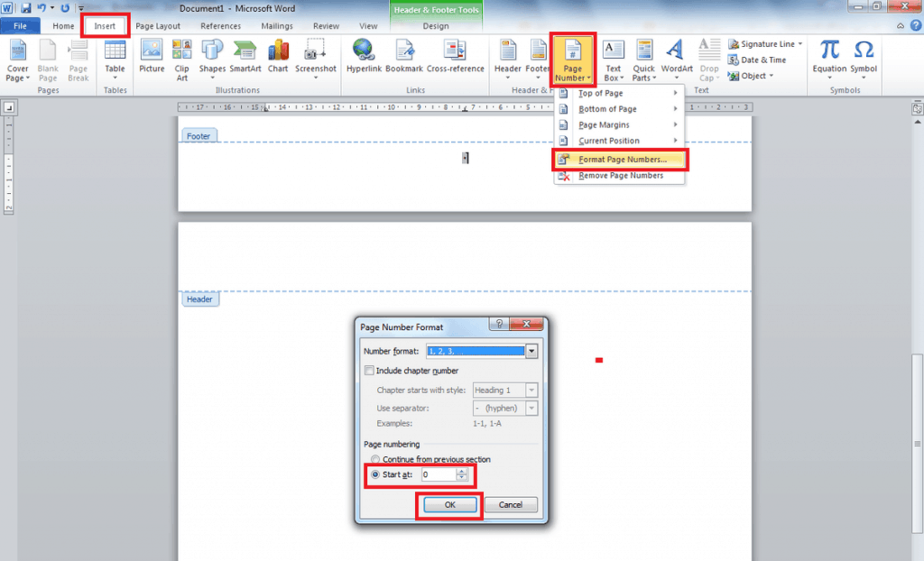Screen dimensions: 924x561
Task: Open the Clip Art tool
Action: click(182, 56)
